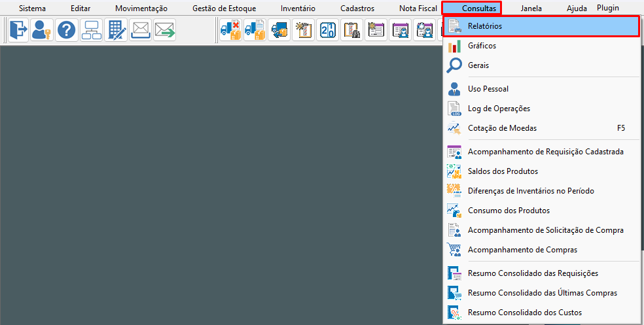644x325 pixels.
Task: Click the truck with blue arrows icon
Action: tap(279, 30)
